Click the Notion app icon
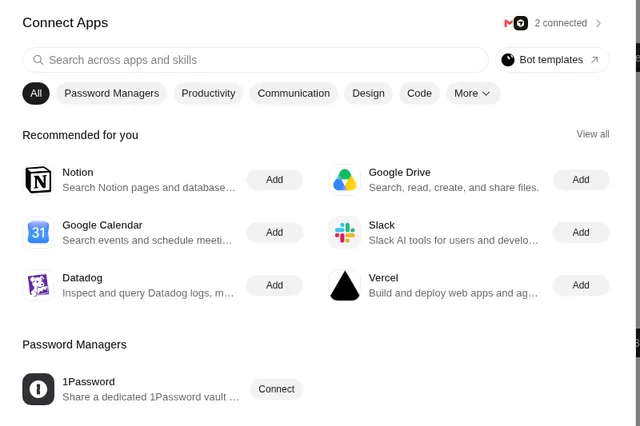 click(38, 180)
